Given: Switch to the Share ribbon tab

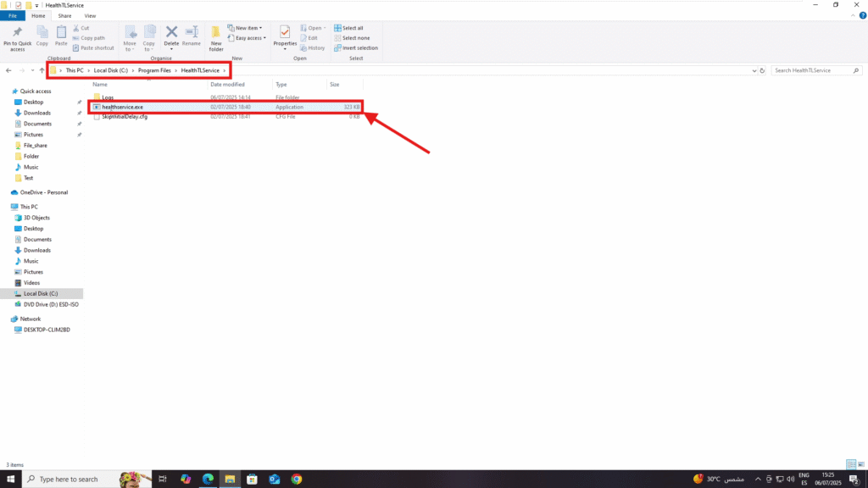Looking at the screenshot, I should point(64,16).
